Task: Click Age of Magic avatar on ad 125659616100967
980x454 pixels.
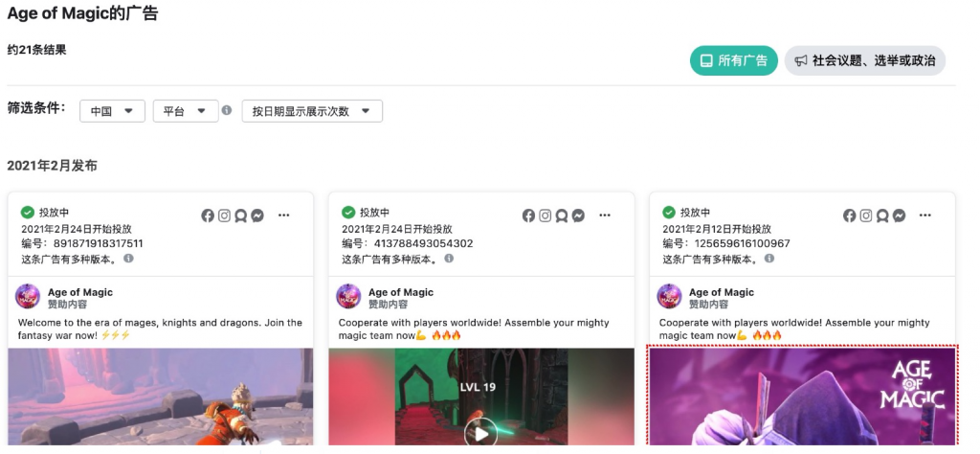Action: click(x=669, y=296)
